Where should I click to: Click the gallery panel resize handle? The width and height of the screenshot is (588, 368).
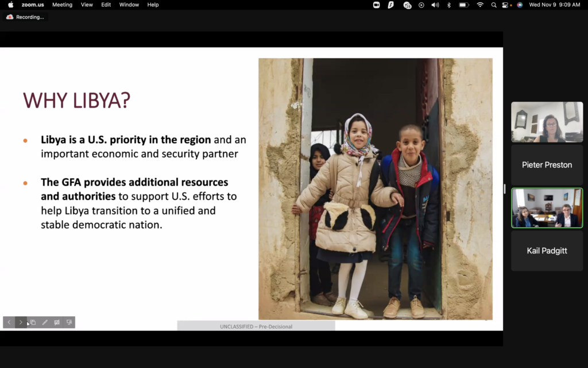pyautogui.click(x=505, y=189)
